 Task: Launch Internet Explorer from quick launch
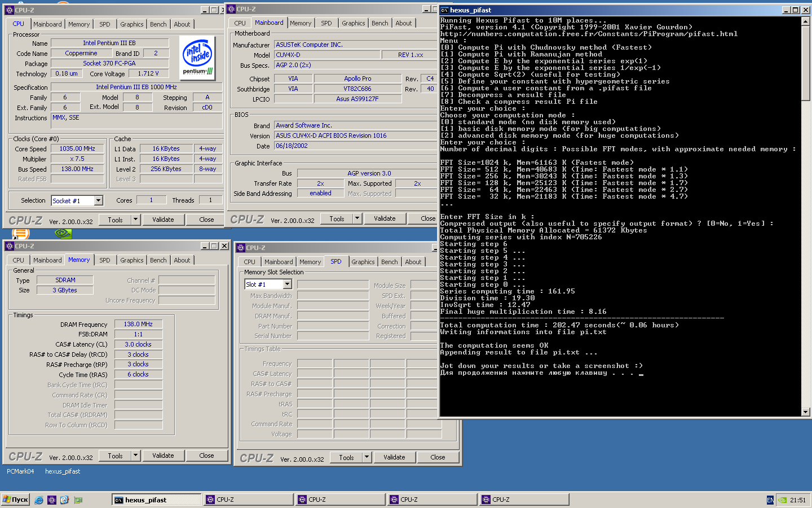tap(39, 500)
